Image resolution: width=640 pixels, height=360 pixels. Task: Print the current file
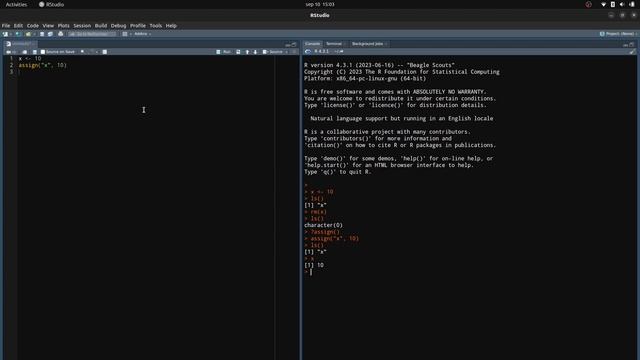(60, 34)
